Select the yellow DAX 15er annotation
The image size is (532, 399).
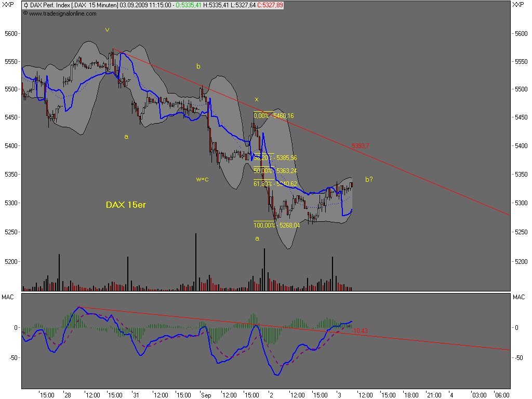tap(126, 205)
